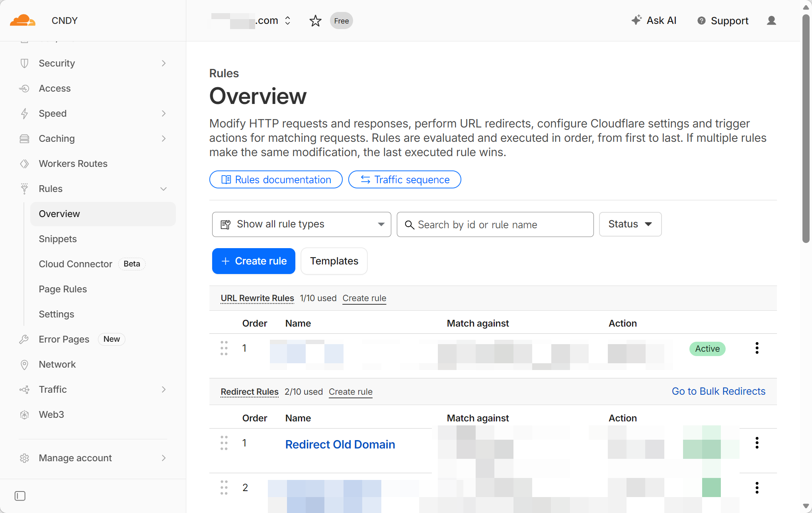
Task: View the Traffic sequence
Action: point(404,180)
